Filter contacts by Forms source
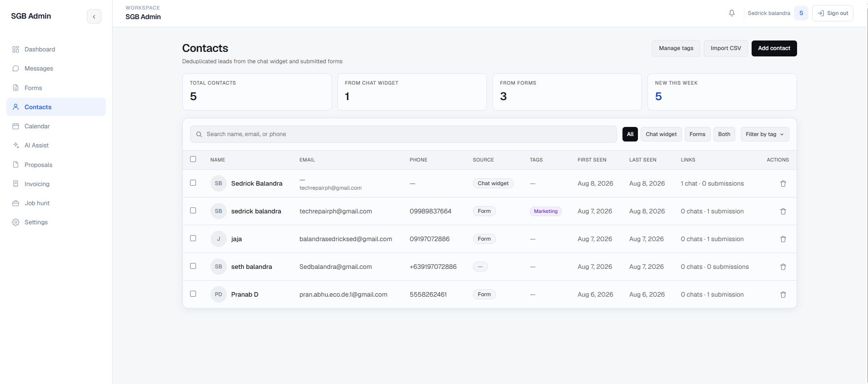 (x=697, y=134)
